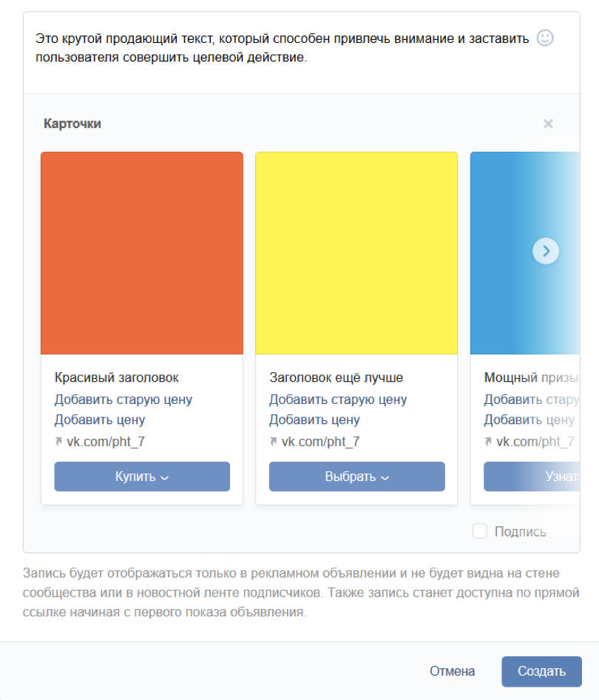Click link icon beside third card's vk.com/pht_7

488,442
